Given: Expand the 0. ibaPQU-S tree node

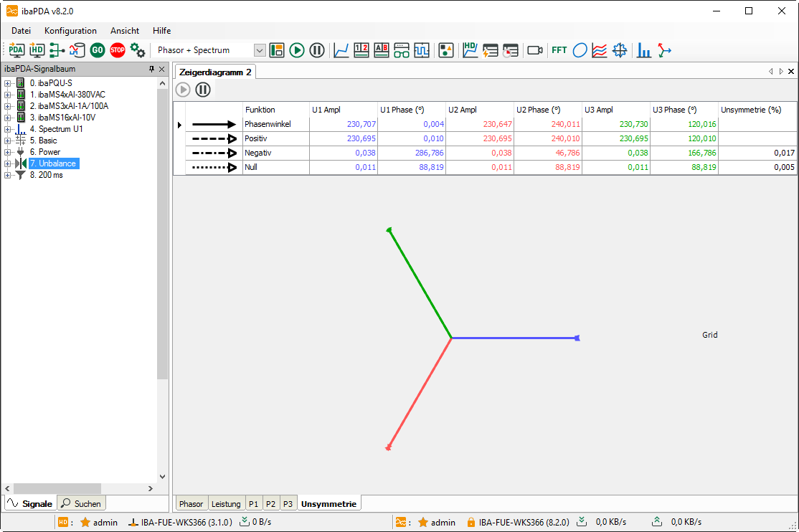Looking at the screenshot, I should pos(7,83).
